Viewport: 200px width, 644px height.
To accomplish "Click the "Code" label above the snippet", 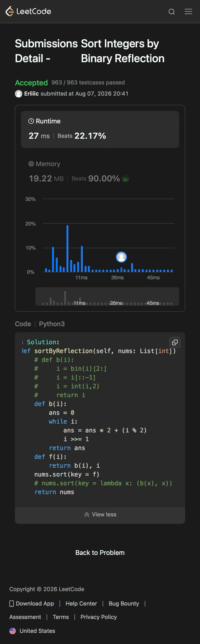I will point(23,324).
